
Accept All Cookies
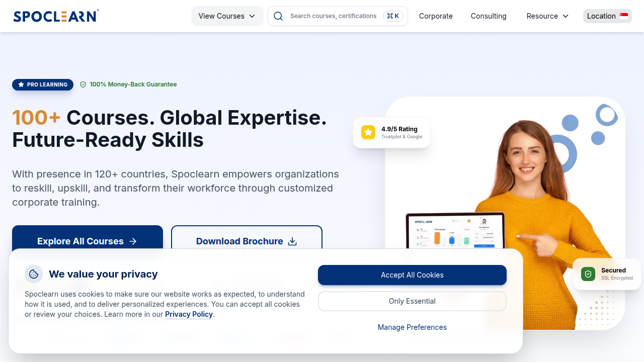click(412, 275)
